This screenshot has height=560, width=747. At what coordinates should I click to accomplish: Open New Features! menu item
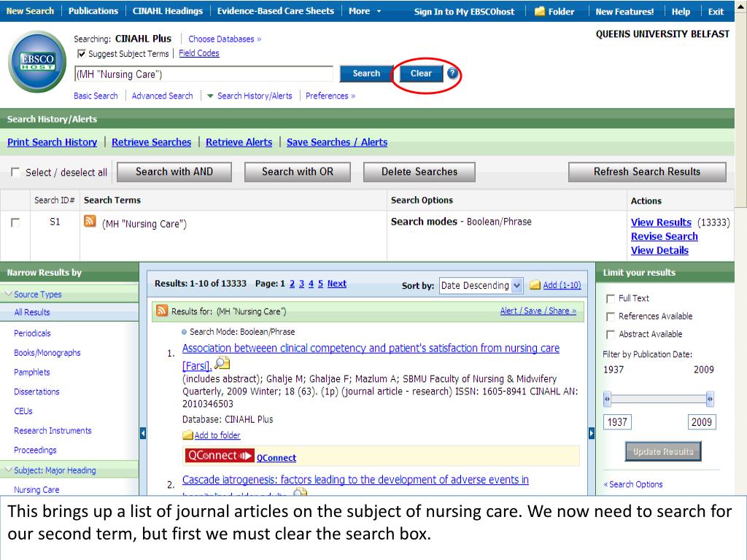(624, 12)
